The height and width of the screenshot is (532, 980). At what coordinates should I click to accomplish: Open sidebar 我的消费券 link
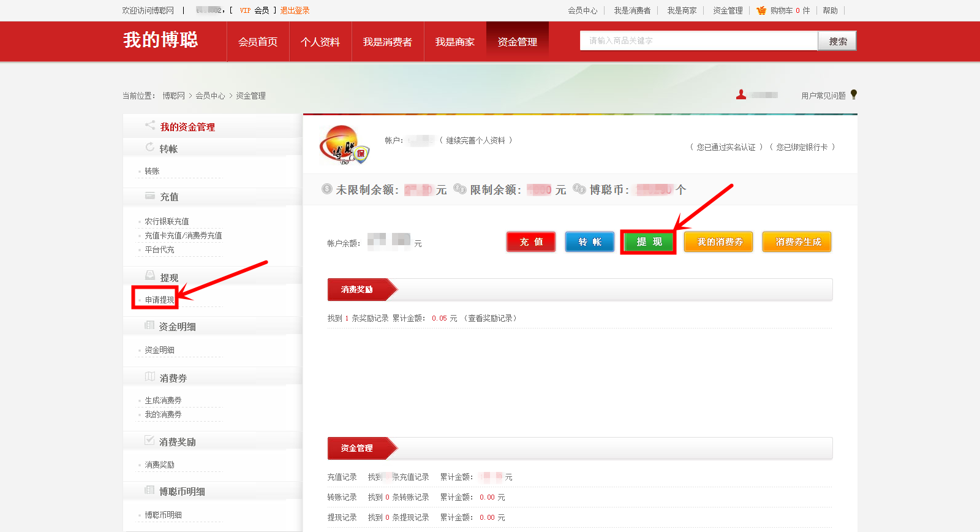tap(163, 414)
